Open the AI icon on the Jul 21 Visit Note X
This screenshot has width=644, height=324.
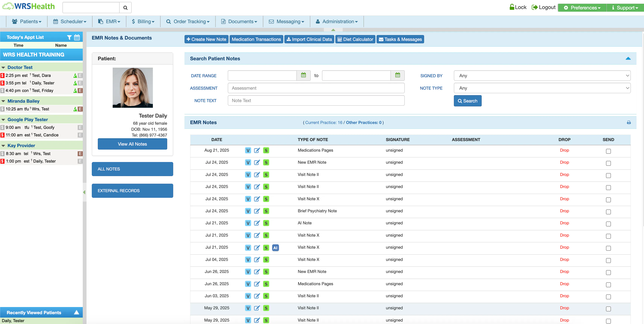tap(275, 248)
